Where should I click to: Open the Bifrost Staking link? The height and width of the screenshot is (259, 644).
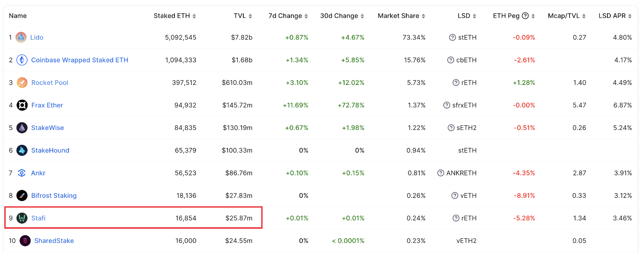[x=54, y=196]
